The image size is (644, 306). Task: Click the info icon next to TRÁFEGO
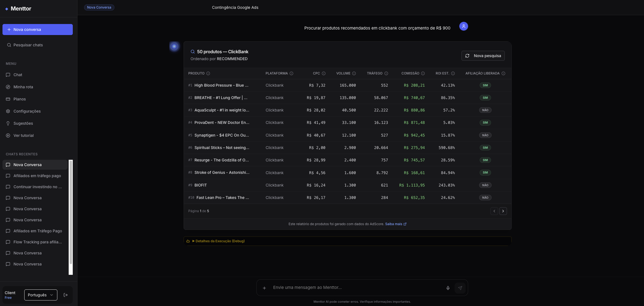point(386,73)
